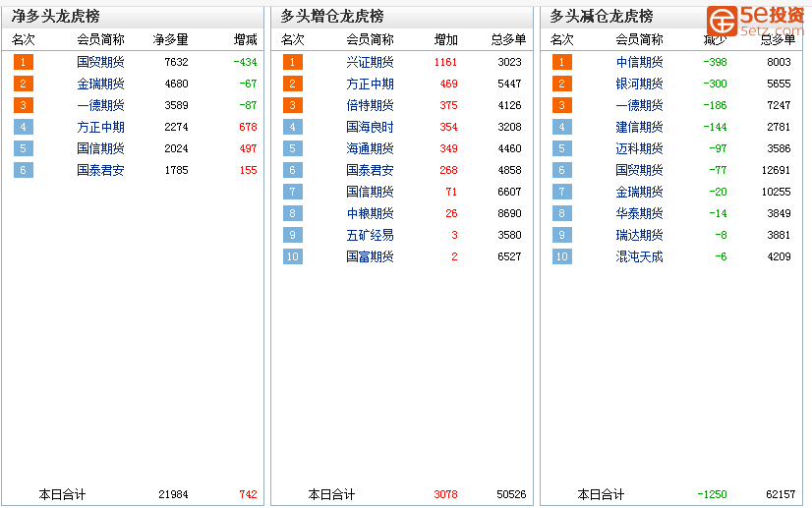Select 国富期货 member link
812x508 pixels.
pyautogui.click(x=370, y=256)
